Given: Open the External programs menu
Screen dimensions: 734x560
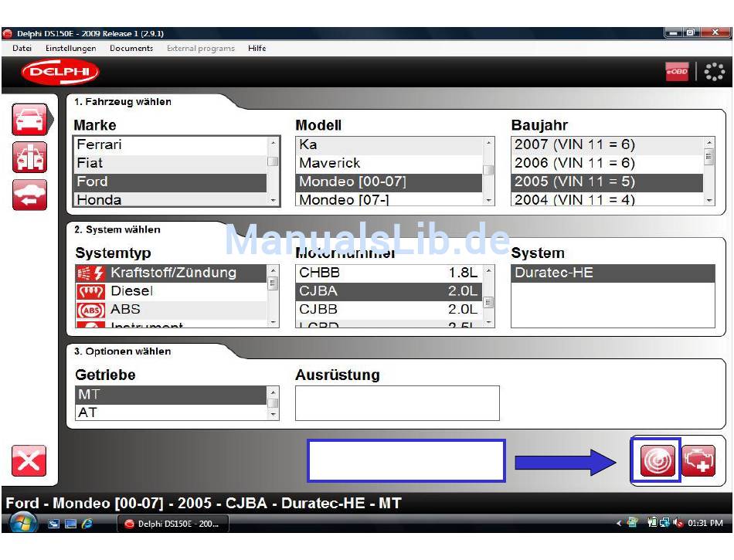Looking at the screenshot, I should [200, 48].
